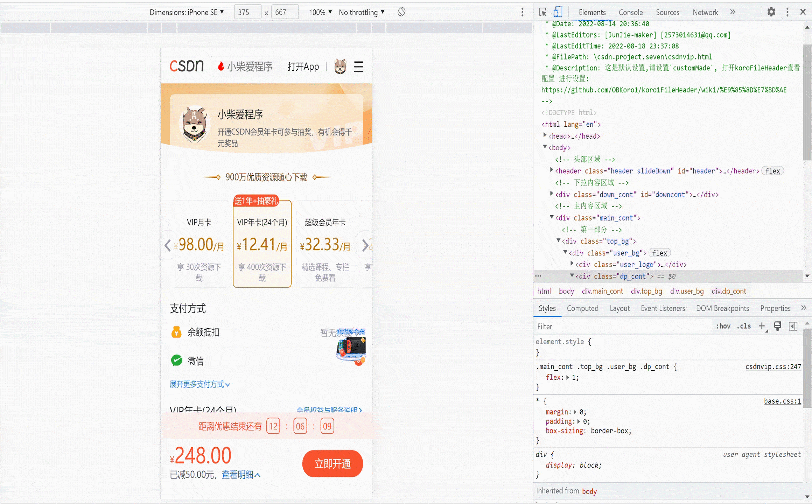This screenshot has width=812, height=504.
Task: Click the CSDN logo in page header
Action: pyautogui.click(x=187, y=66)
